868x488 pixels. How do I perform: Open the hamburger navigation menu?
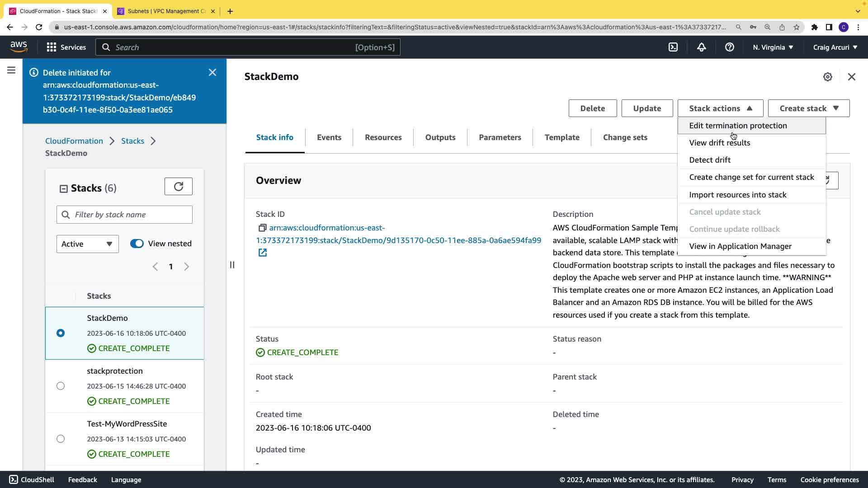pos(11,70)
